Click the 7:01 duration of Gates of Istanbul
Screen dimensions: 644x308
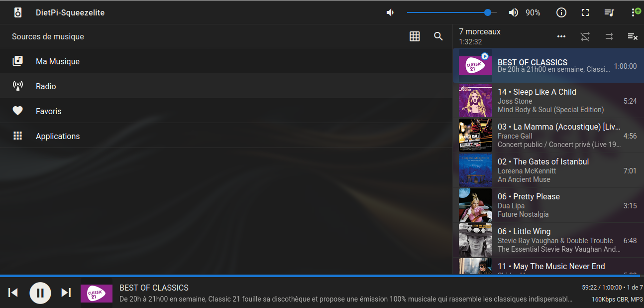630,170
